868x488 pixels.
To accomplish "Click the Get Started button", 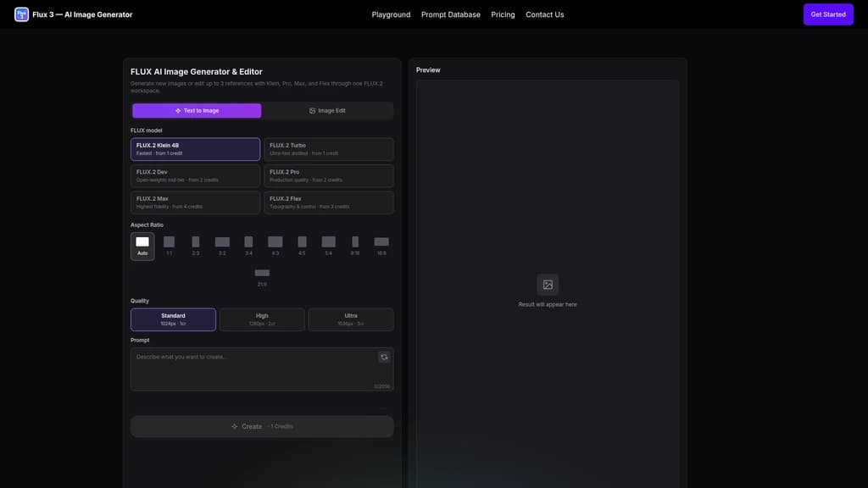I will [x=828, y=14].
